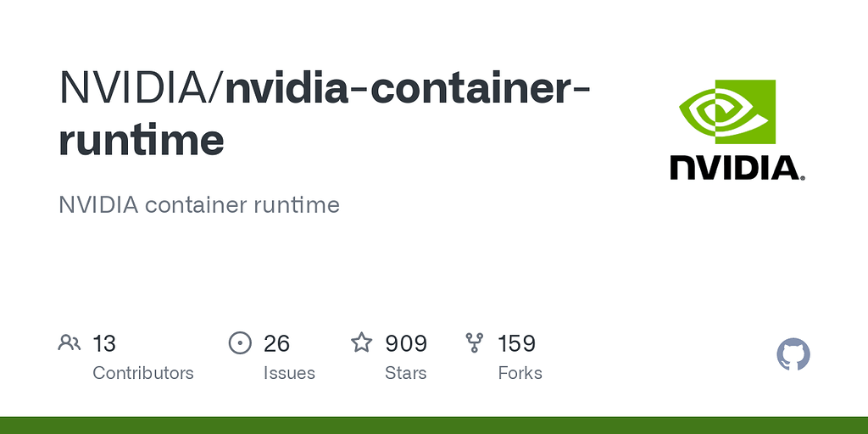Click the issue count 26

pos(276,343)
